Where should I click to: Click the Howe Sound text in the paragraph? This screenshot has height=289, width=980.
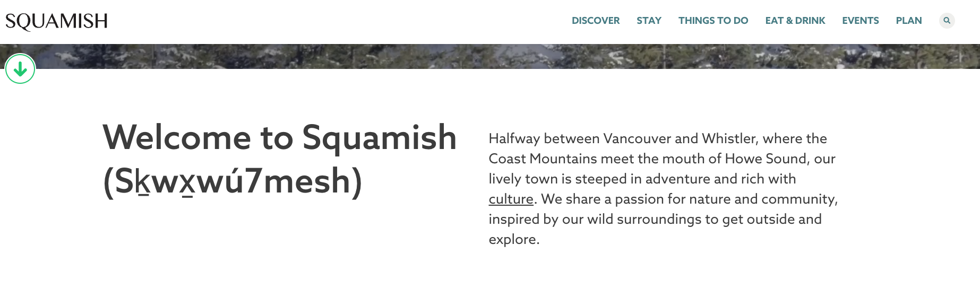[766, 159]
